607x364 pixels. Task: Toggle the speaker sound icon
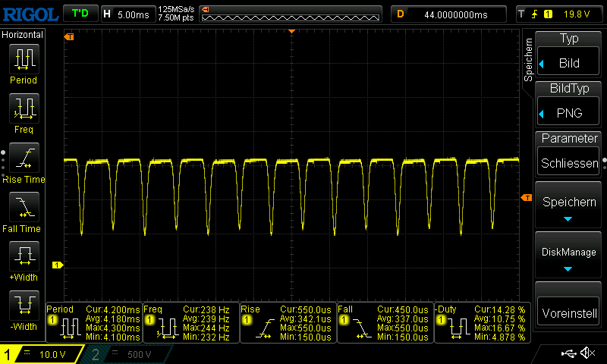[x=587, y=353]
